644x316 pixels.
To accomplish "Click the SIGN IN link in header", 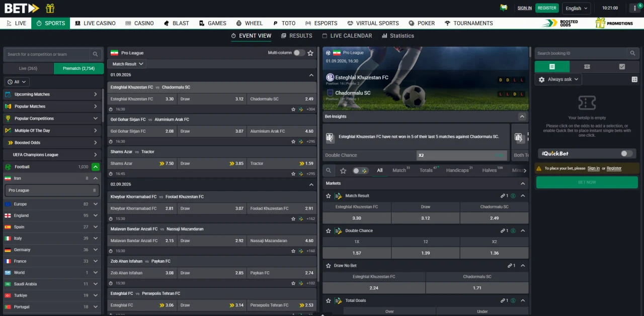I will coord(525,8).
